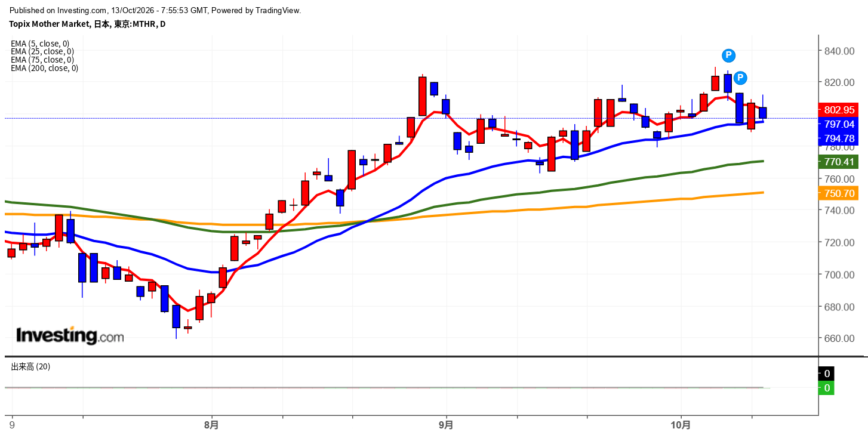Select the blue 797.04 price label
The height and width of the screenshot is (435, 868).
pyautogui.click(x=839, y=124)
